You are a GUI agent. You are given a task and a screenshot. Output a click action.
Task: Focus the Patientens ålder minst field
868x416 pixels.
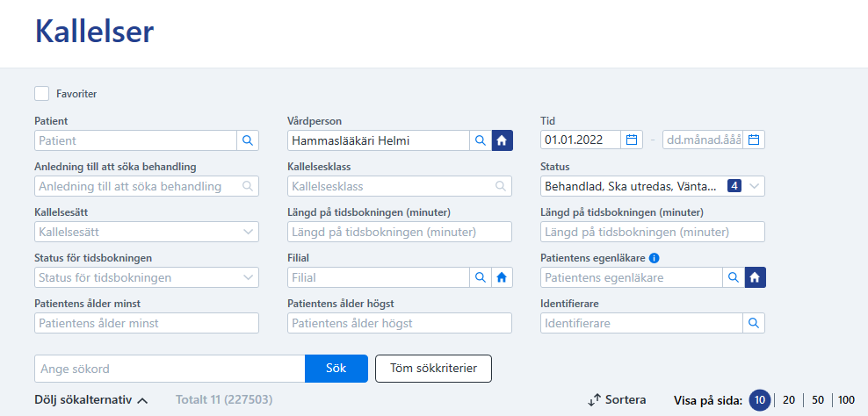click(147, 323)
